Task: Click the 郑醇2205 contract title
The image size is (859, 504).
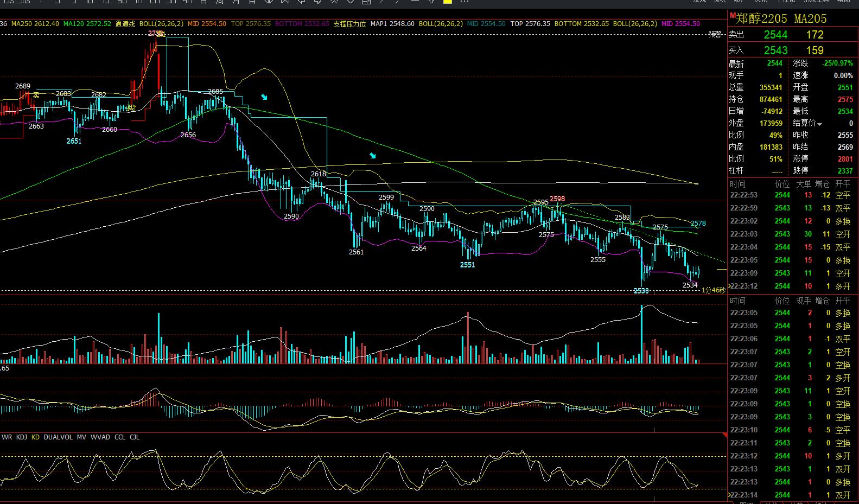Action: 761,19
